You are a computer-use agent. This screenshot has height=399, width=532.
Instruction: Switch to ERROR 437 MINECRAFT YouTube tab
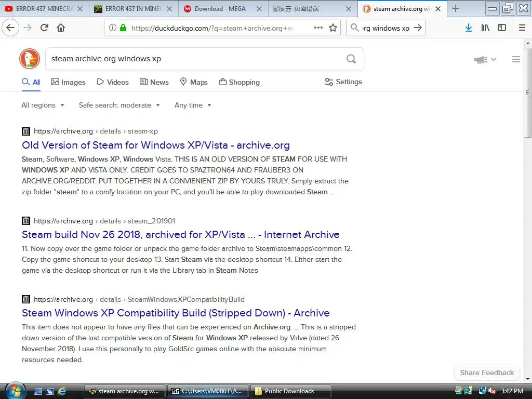tap(45, 9)
